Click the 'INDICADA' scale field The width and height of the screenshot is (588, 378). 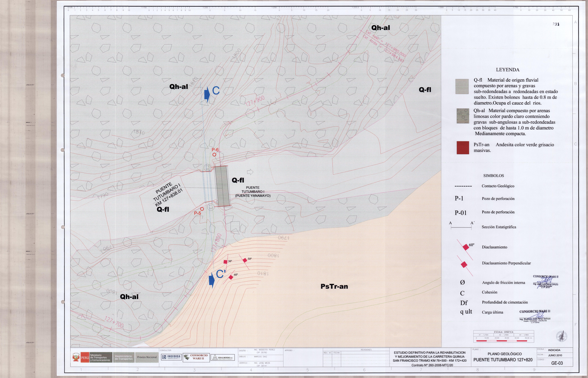click(x=554, y=350)
